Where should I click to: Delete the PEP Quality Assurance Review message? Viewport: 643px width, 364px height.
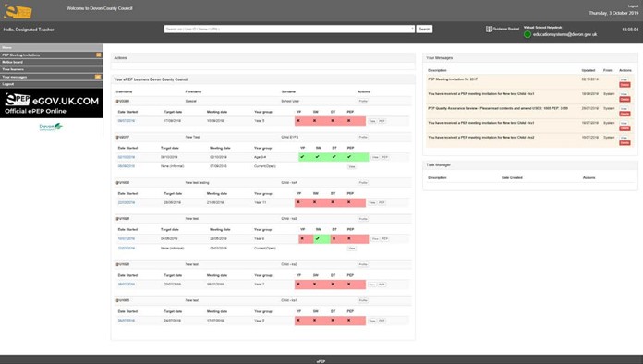point(625,114)
